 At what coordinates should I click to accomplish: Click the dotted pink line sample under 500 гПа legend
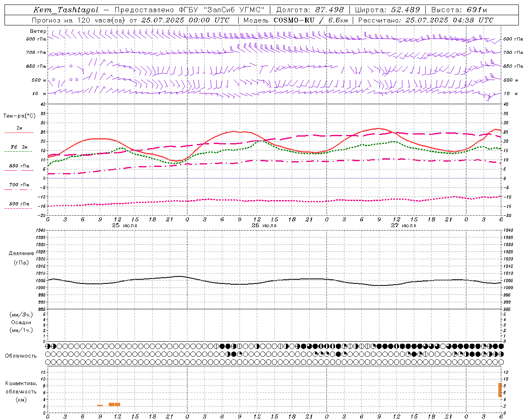[18, 208]
